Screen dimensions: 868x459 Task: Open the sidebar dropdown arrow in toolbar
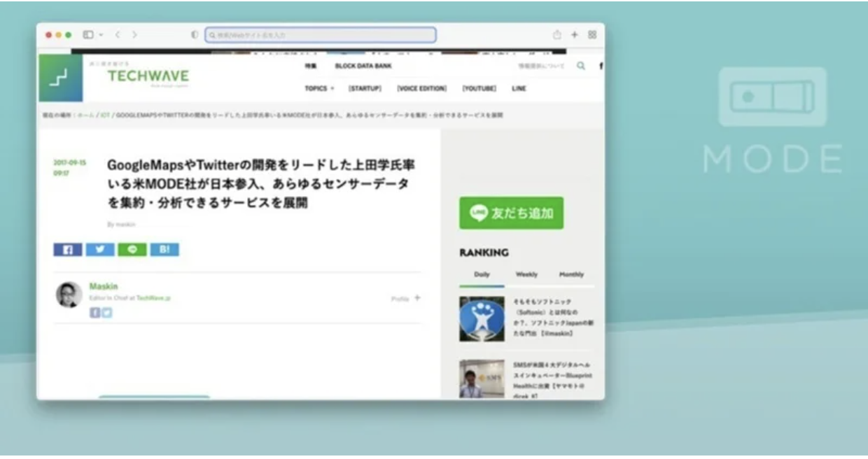coord(101,34)
